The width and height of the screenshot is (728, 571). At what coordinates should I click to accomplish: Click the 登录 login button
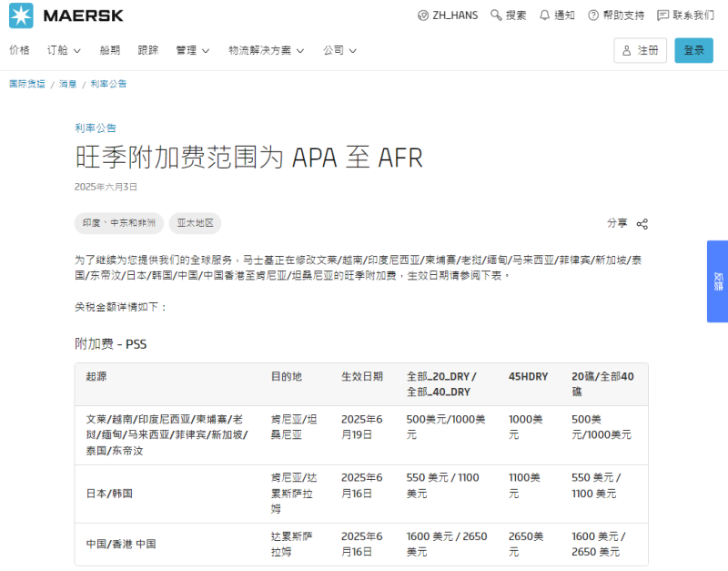tap(693, 50)
